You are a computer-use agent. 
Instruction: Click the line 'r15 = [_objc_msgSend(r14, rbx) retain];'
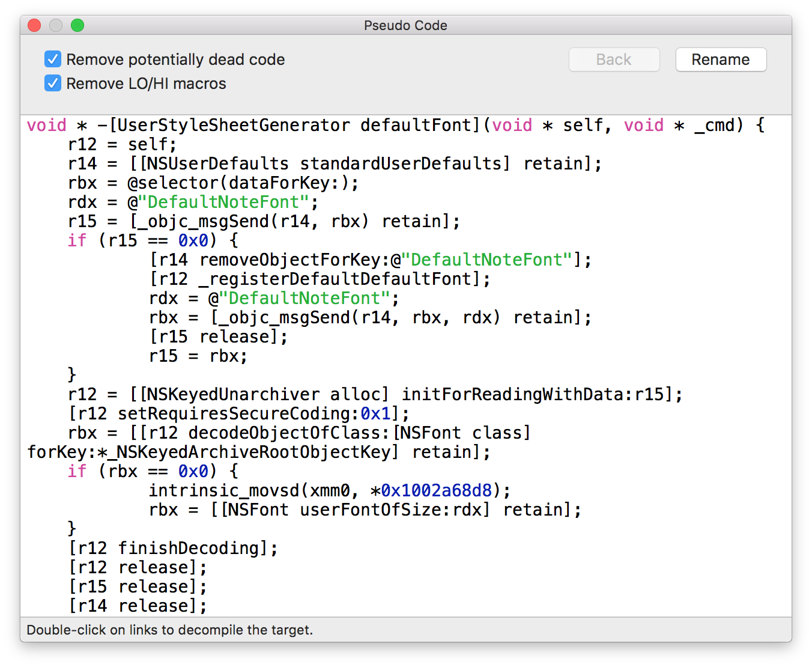[x=264, y=221]
